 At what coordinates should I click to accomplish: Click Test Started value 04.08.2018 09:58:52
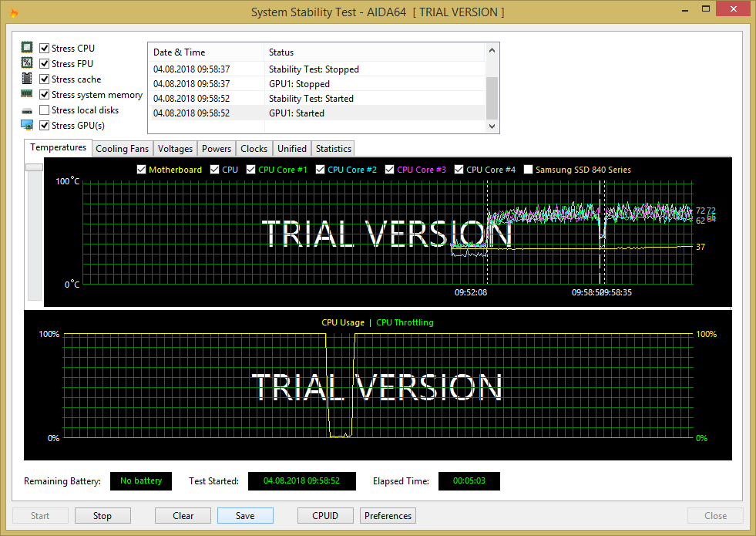(x=302, y=481)
